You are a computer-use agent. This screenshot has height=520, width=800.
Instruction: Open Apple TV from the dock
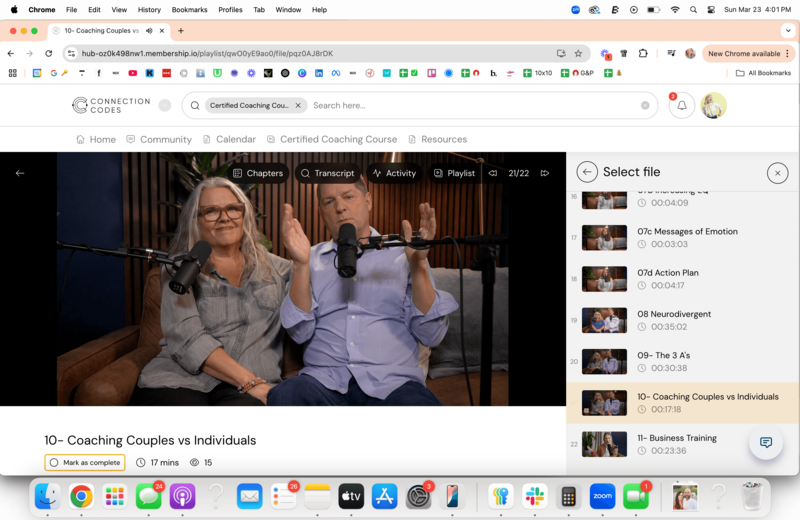(x=351, y=496)
